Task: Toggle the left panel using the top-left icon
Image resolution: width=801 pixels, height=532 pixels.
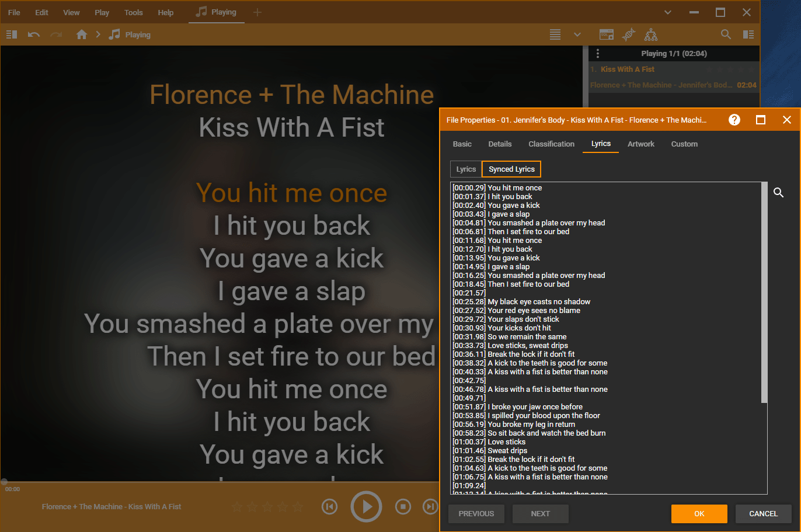Action: click(12, 34)
